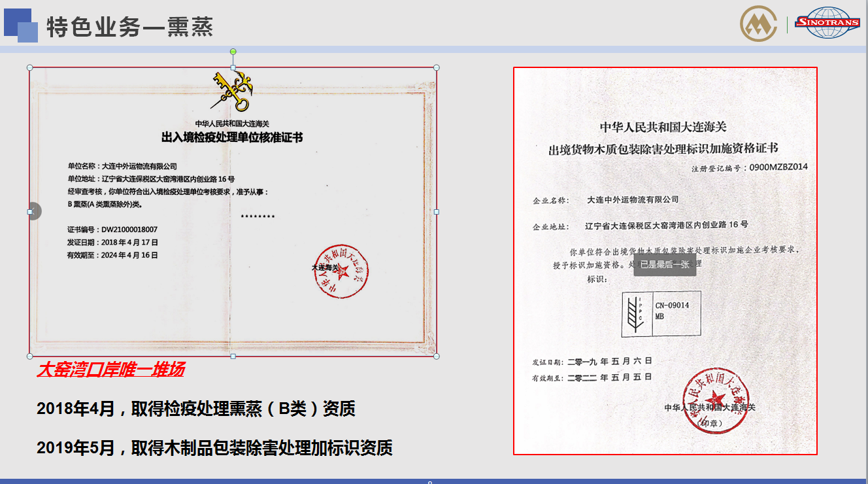Select the bottom-right corner resize handle
The height and width of the screenshot is (484, 868).
tap(437, 356)
